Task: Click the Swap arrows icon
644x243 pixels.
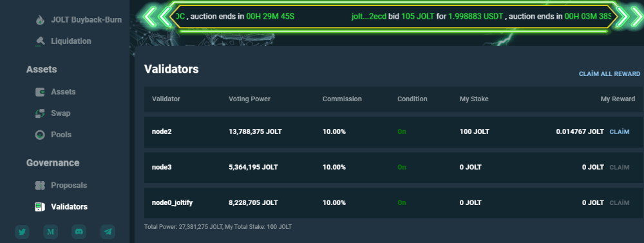Action: click(40, 113)
